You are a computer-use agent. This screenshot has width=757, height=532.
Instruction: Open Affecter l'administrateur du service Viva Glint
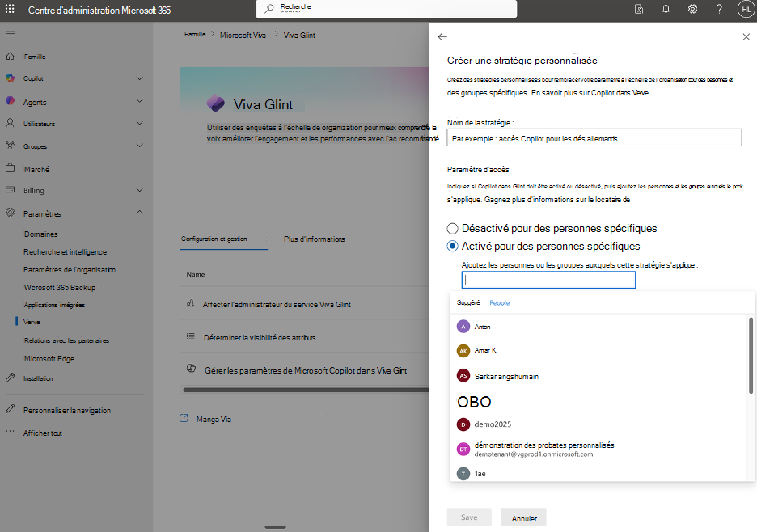pos(277,305)
